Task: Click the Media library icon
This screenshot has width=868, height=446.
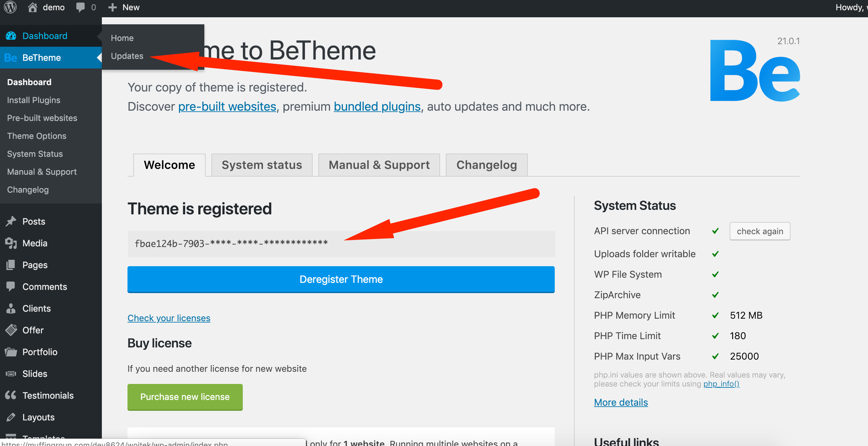Action: tap(11, 243)
